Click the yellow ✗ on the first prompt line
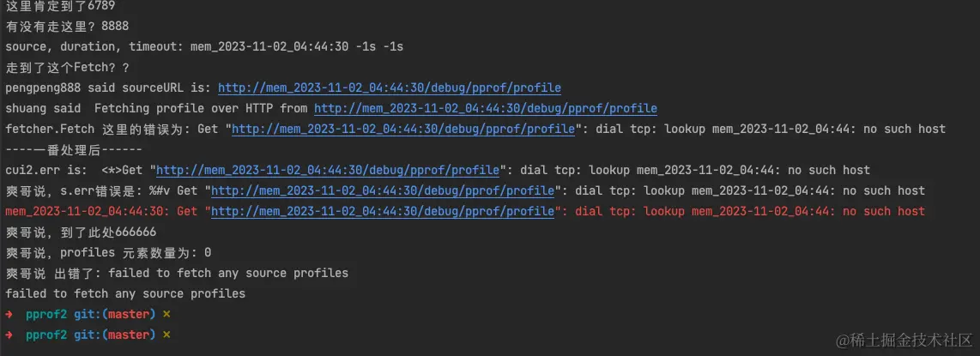980x356 pixels. [166, 314]
